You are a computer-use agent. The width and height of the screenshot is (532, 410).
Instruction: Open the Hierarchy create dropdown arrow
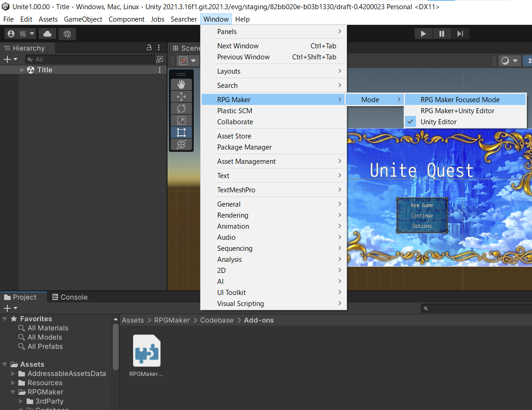15,59
